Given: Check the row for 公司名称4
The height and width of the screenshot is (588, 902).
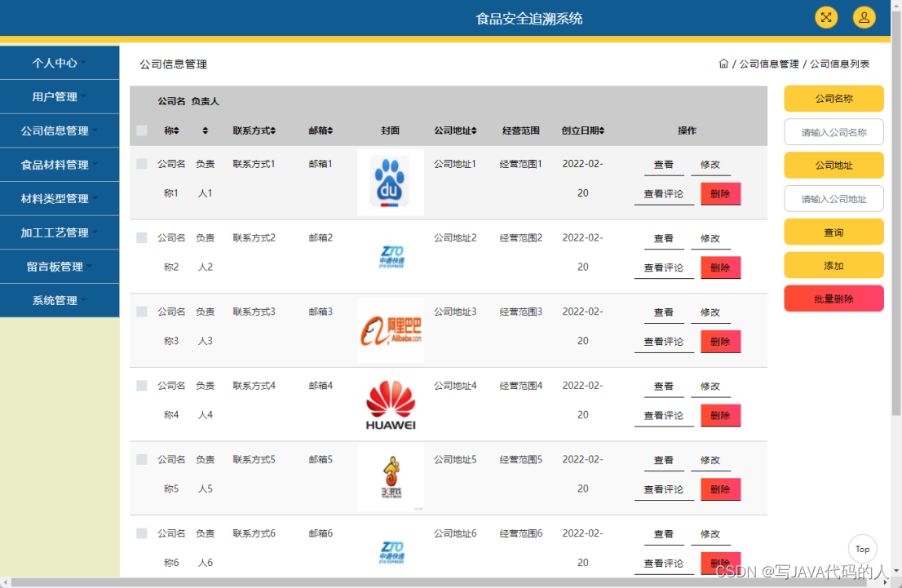Looking at the screenshot, I should (142, 386).
